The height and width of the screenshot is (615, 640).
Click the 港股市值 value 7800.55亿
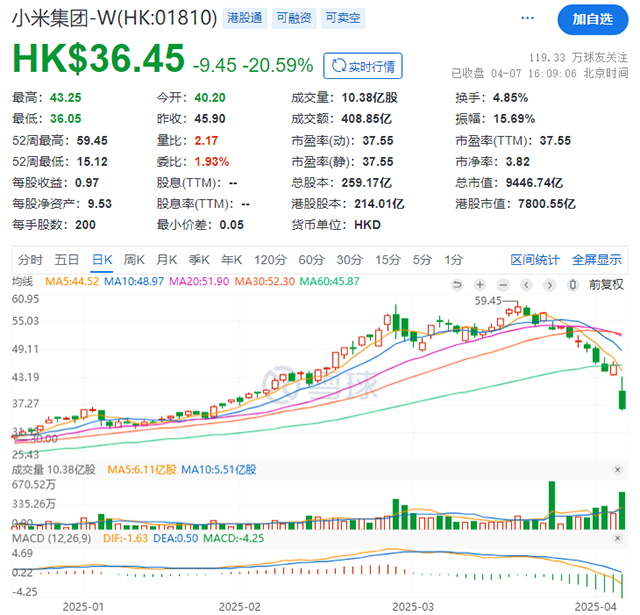point(547,204)
